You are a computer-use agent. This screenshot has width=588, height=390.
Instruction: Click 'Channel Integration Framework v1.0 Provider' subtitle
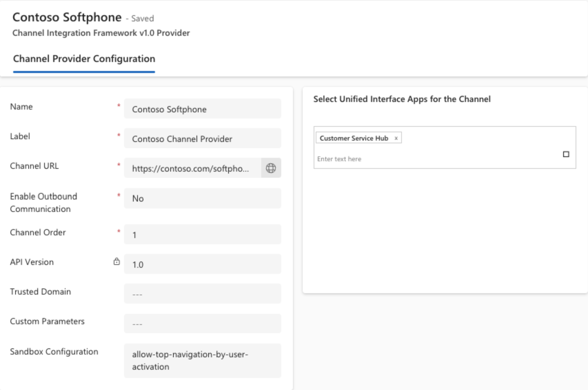coord(101,33)
